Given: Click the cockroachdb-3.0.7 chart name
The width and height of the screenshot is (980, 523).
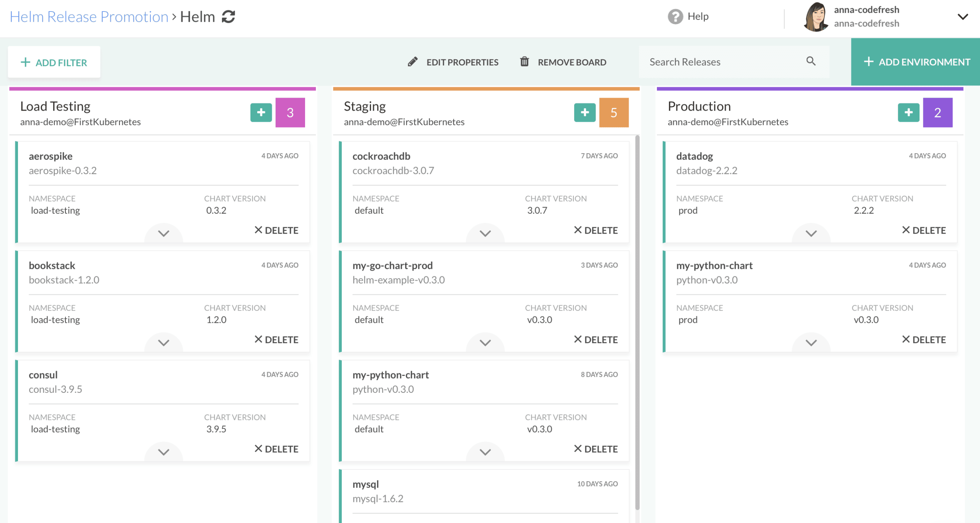Looking at the screenshot, I should click(393, 170).
